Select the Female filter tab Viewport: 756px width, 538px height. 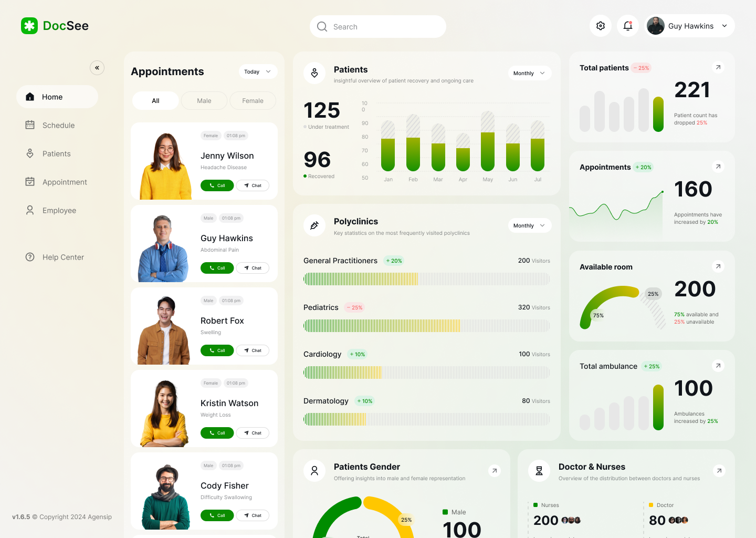[x=253, y=100]
